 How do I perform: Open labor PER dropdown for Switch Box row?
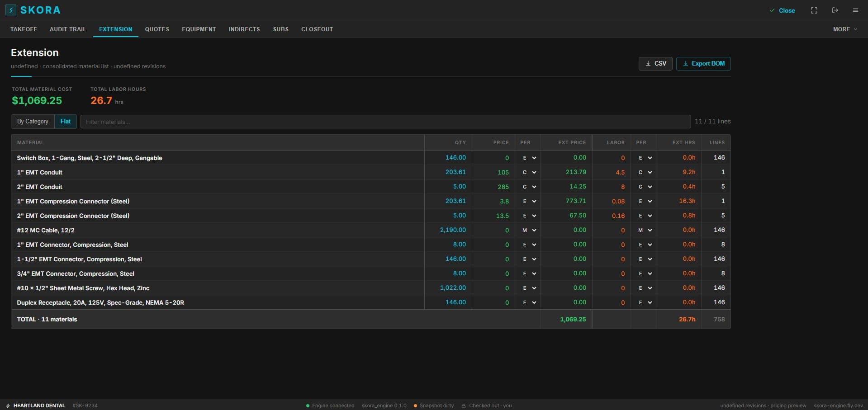click(645, 158)
